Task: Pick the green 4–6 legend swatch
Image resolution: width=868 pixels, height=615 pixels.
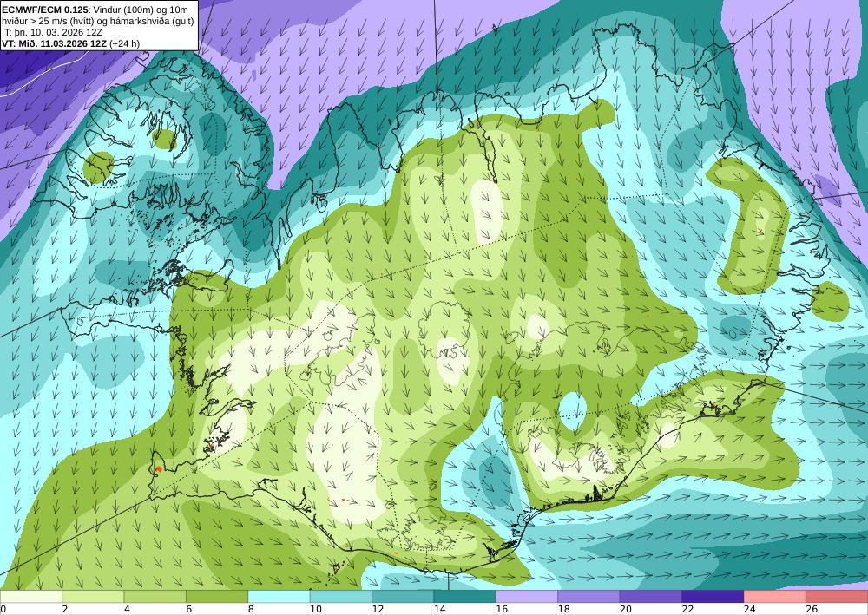Action: (155, 597)
